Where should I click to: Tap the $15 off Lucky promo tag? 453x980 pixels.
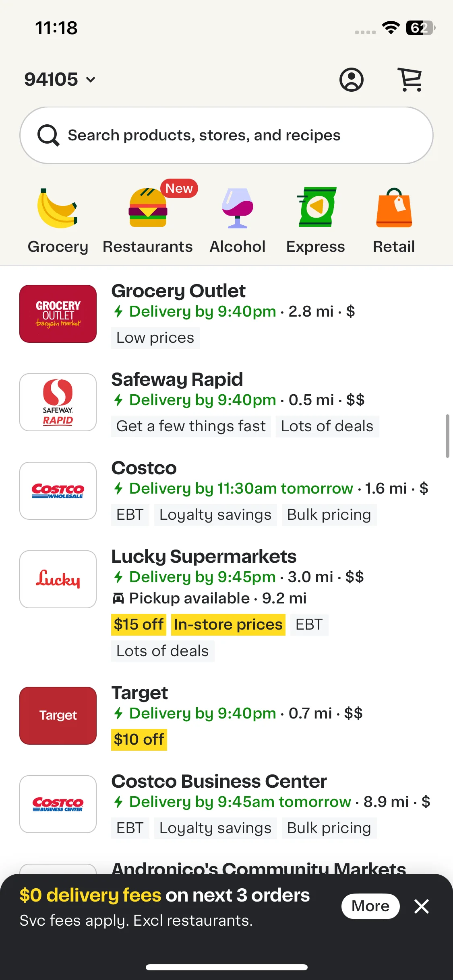139,624
